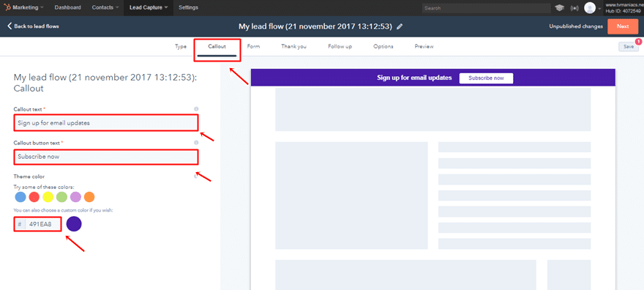Expand the Marketing dropdown menu
The height and width of the screenshot is (290, 644).
26,7
